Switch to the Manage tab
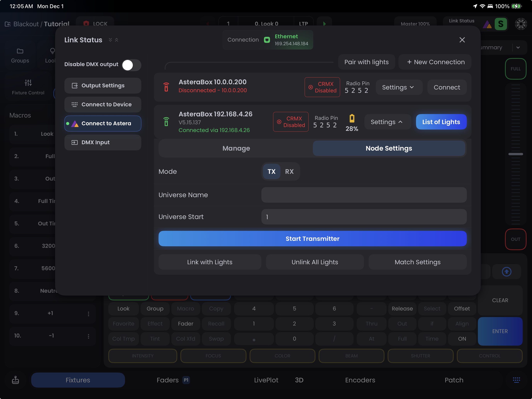Image resolution: width=532 pixels, height=399 pixels. (236, 148)
